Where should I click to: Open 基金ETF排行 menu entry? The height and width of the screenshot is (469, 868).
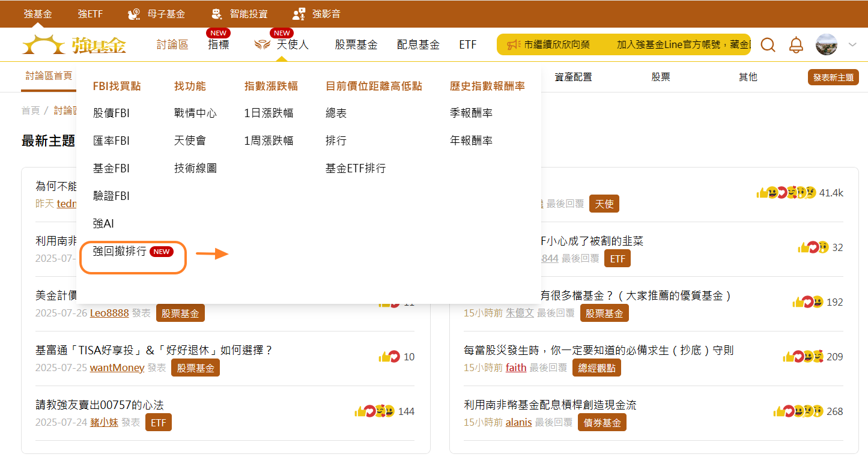(356, 168)
